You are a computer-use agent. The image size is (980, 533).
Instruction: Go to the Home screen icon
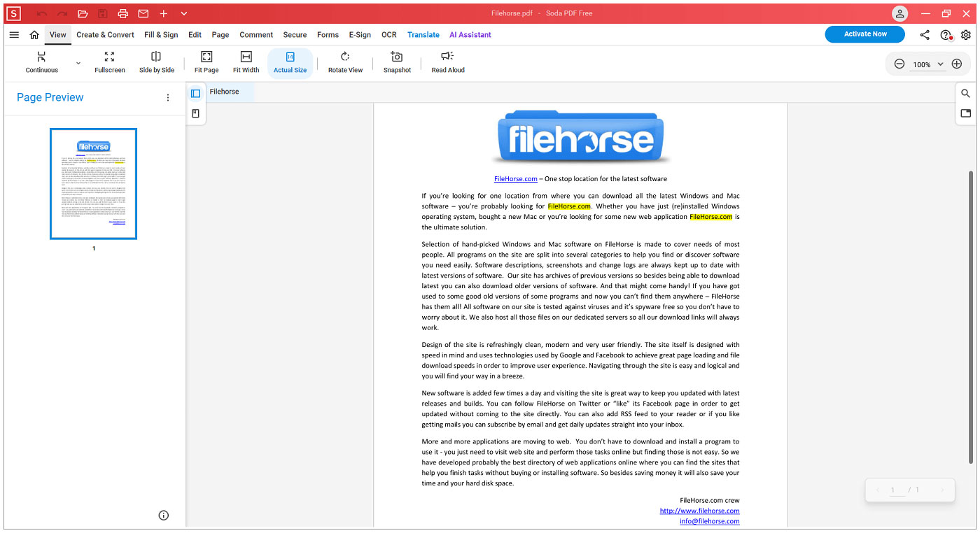(34, 34)
